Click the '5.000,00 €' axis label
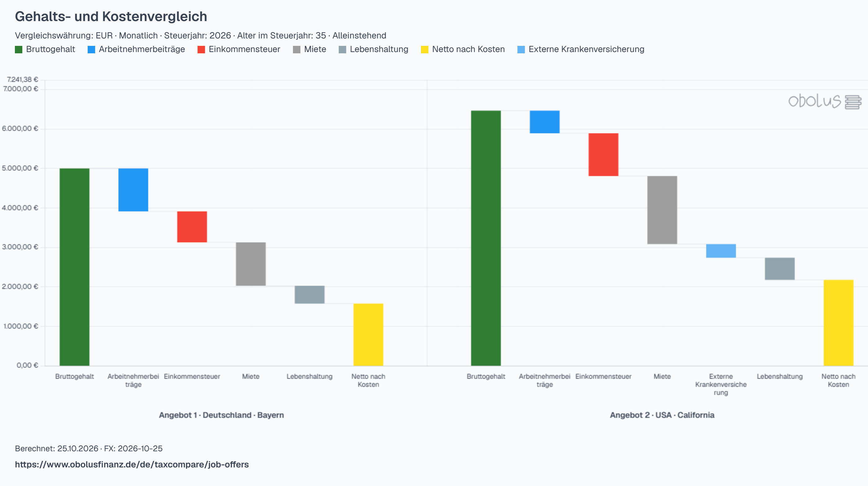This screenshot has width=868, height=486. coord(20,168)
